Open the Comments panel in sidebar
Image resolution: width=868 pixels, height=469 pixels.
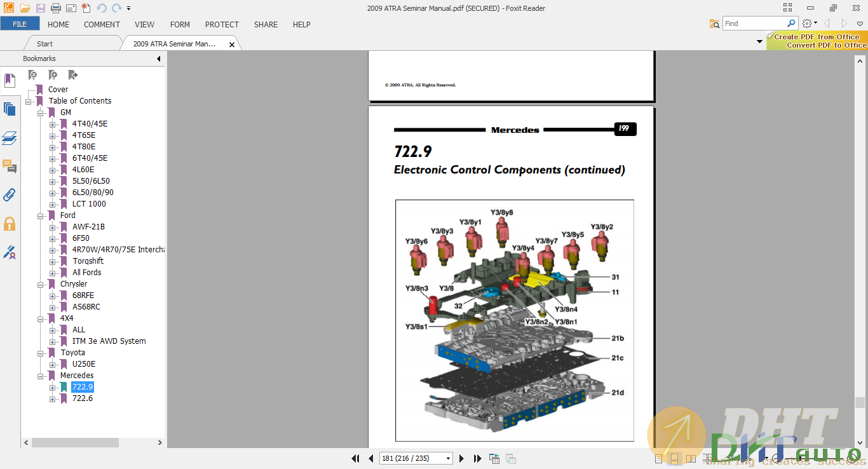coord(10,167)
